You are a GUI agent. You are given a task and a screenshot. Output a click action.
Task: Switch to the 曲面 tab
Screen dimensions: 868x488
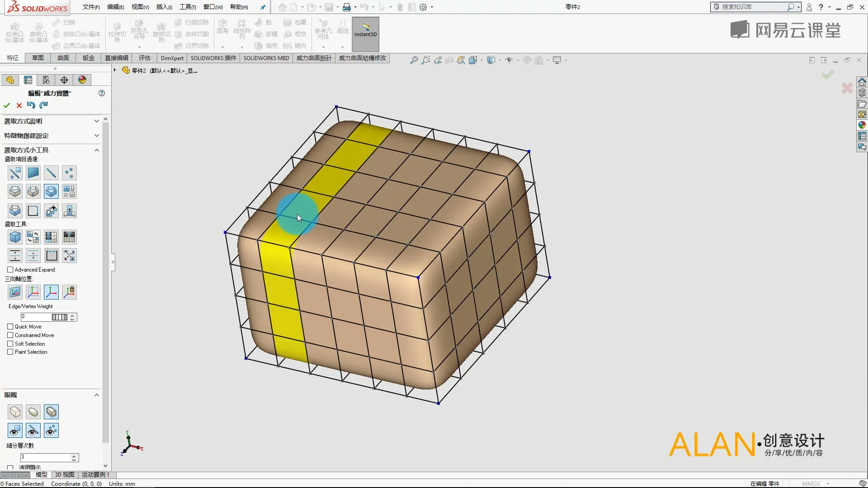coord(63,58)
